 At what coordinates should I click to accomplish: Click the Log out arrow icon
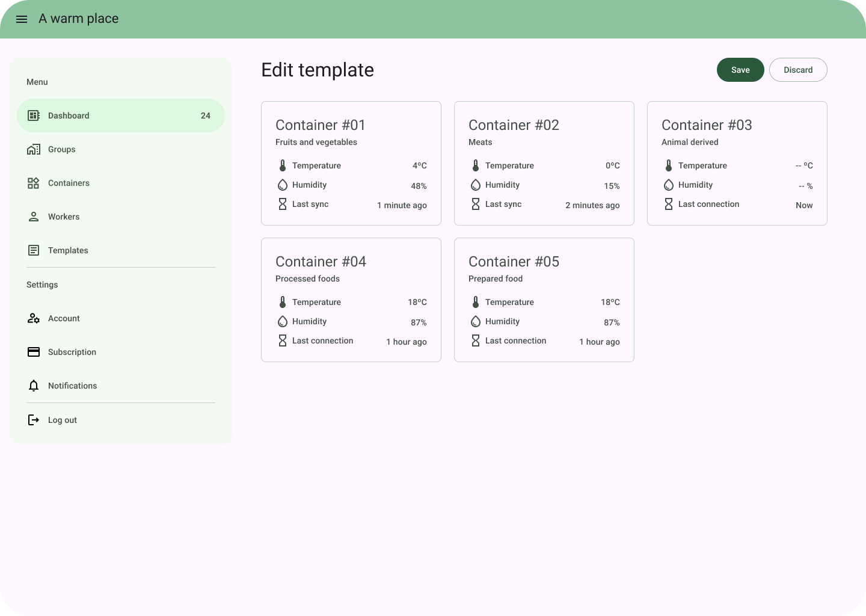pos(34,420)
